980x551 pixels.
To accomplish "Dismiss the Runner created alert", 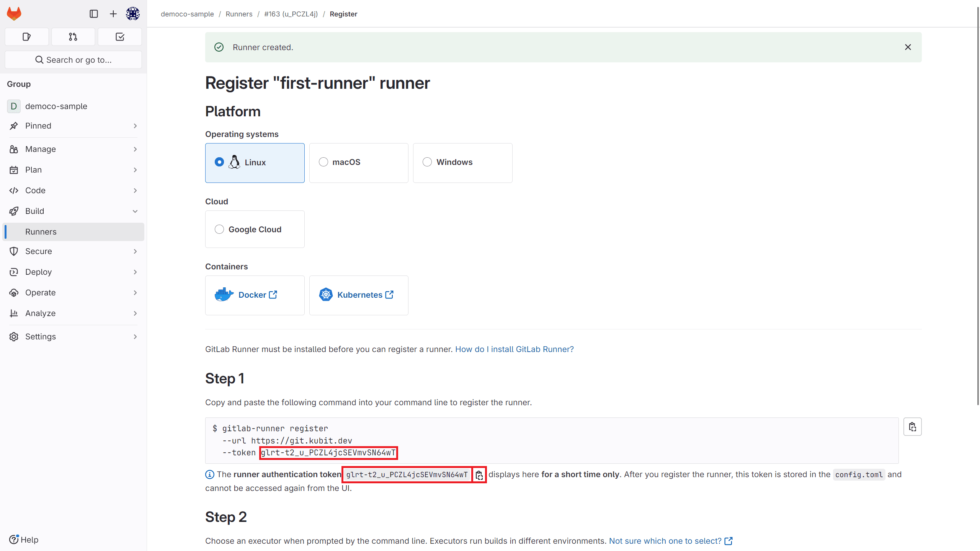I will point(908,47).
